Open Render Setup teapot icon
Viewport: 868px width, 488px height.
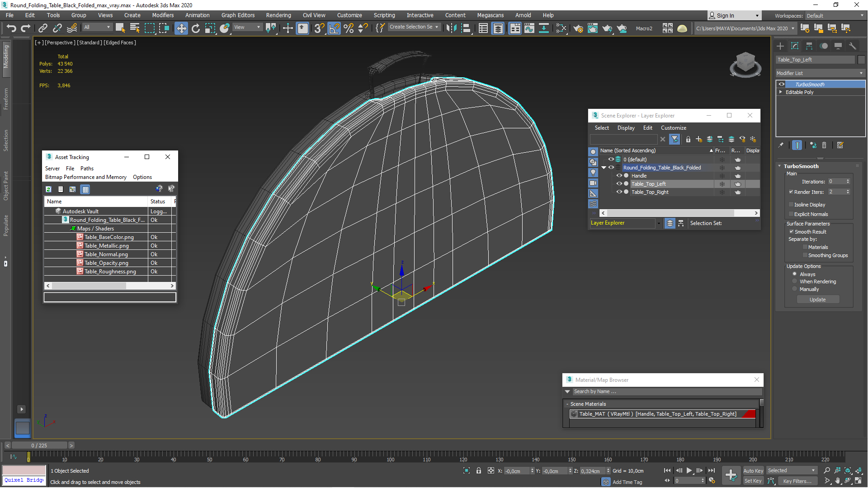click(578, 28)
